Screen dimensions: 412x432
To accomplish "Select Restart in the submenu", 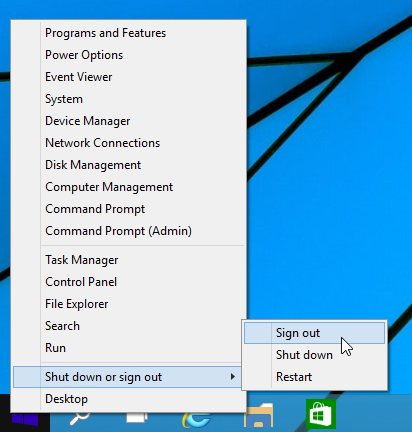I will tap(314, 377).
